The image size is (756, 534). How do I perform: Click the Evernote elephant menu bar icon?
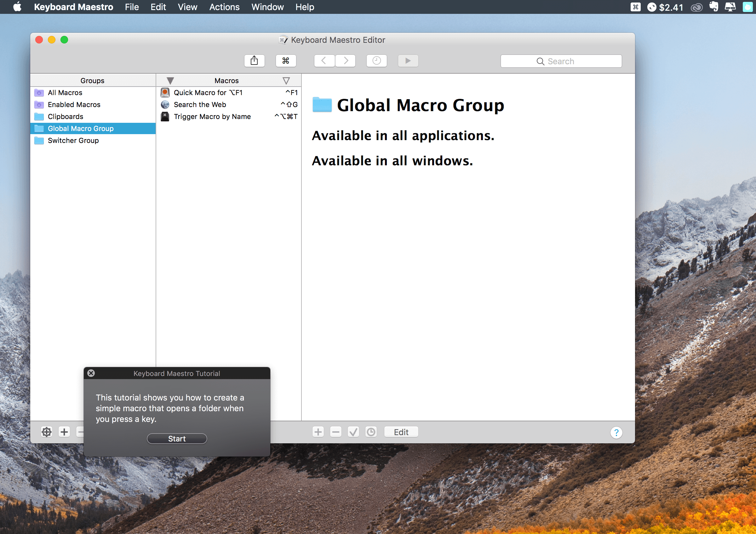(714, 7)
